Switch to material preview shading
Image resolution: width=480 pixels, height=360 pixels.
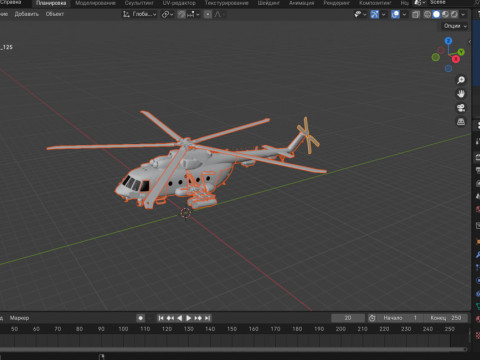point(445,14)
